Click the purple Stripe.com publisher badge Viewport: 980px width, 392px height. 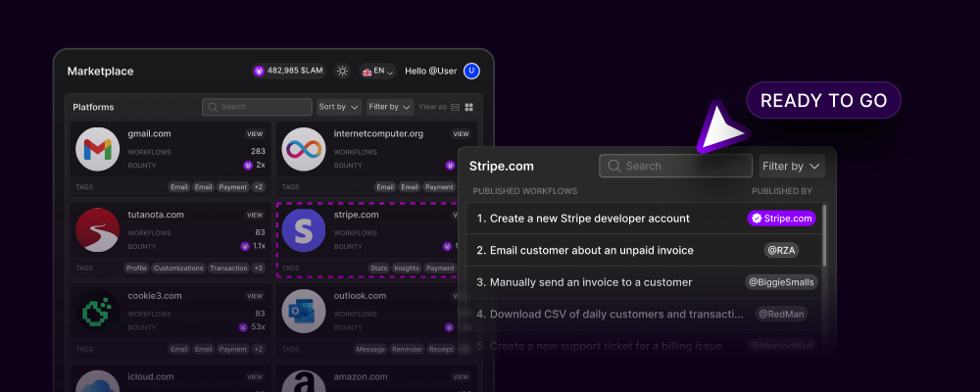coord(782,219)
